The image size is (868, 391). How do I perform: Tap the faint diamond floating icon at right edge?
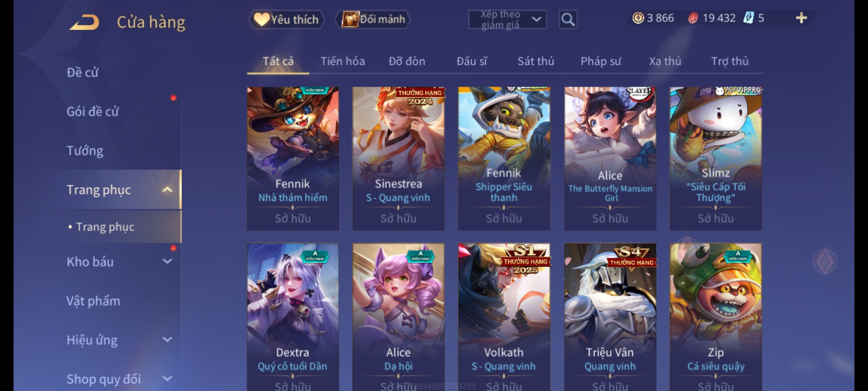(825, 261)
